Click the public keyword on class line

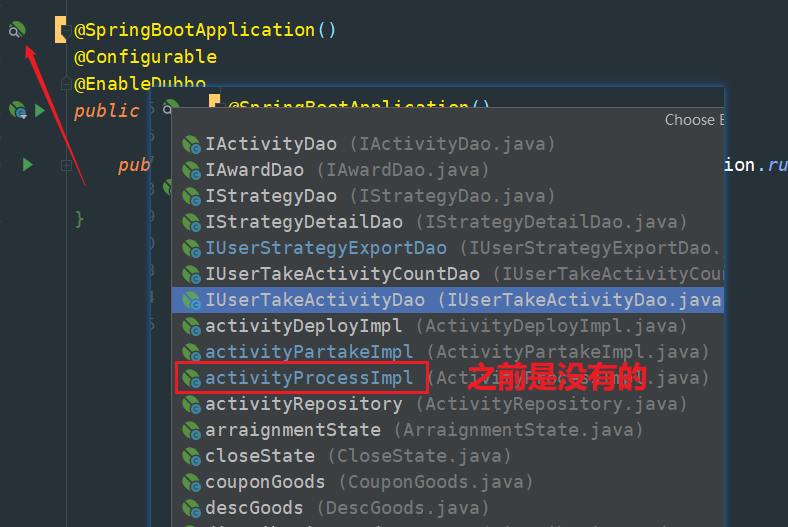coord(106,111)
